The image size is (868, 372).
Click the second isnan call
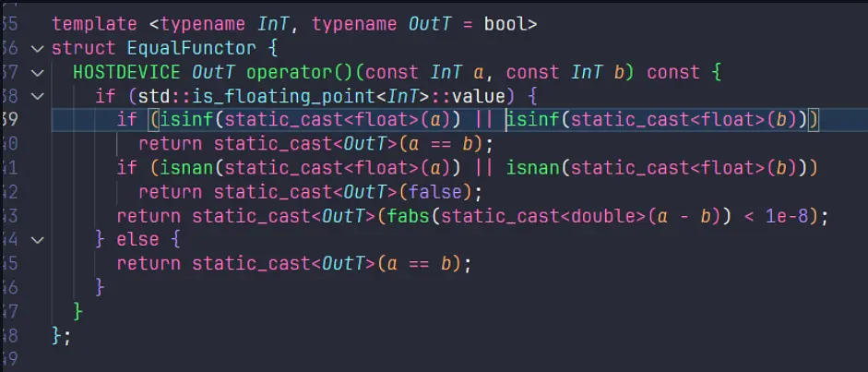531,167
